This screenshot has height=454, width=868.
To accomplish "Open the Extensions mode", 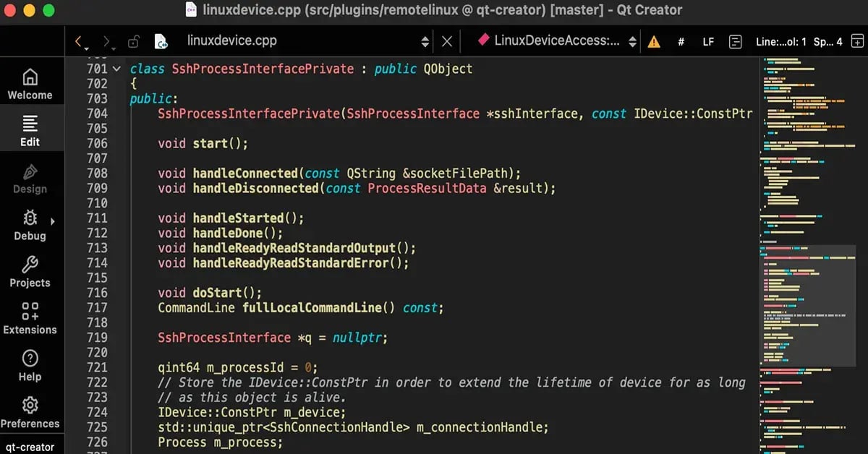I will (30, 319).
